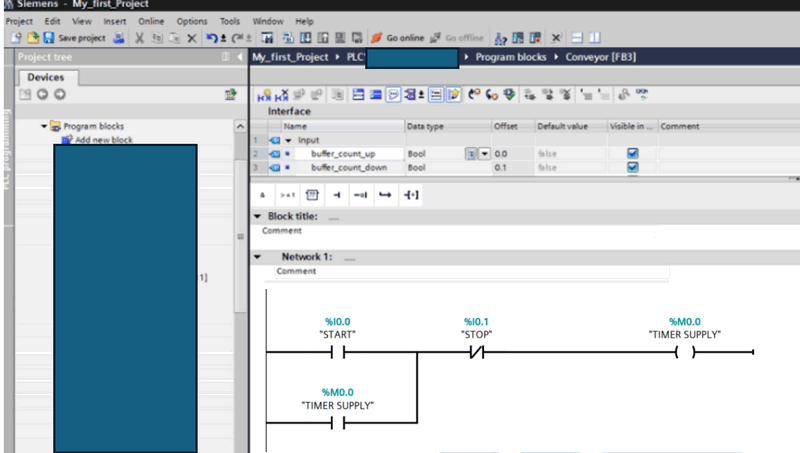Open the Online menu
This screenshot has height=453, width=800.
pos(151,21)
